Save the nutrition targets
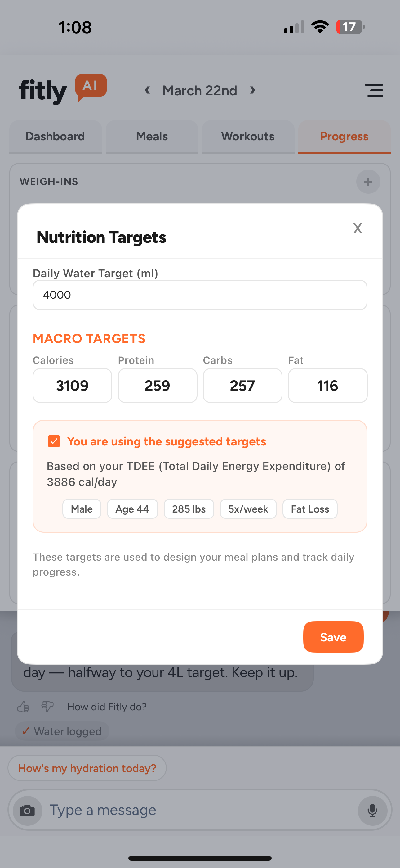 pyautogui.click(x=333, y=636)
